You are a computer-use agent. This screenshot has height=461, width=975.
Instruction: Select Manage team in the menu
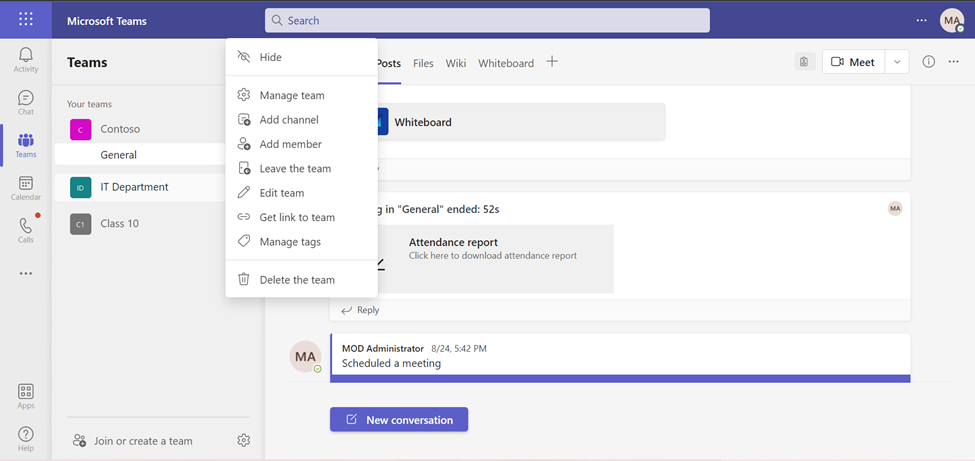click(302, 95)
